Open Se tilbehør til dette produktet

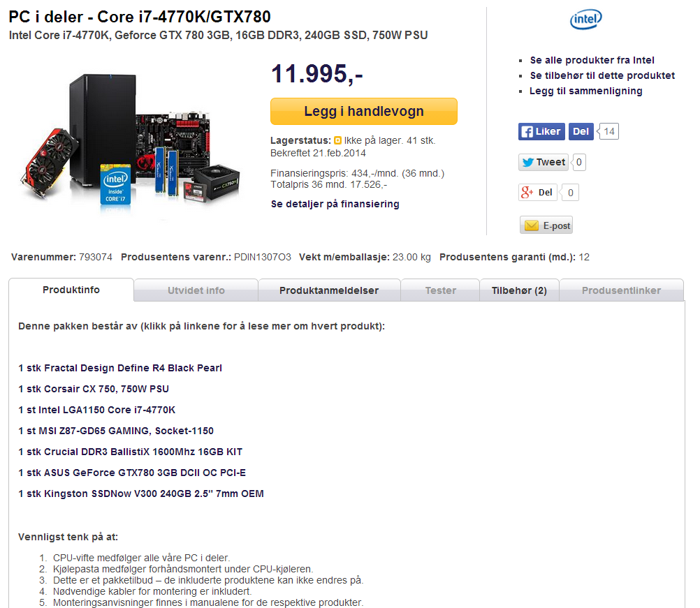tap(602, 75)
